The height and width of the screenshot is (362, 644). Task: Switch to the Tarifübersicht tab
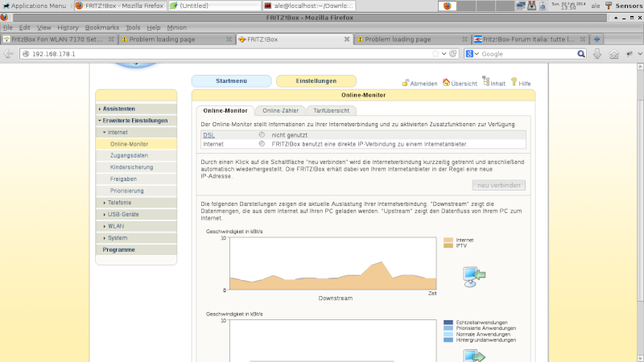(331, 110)
